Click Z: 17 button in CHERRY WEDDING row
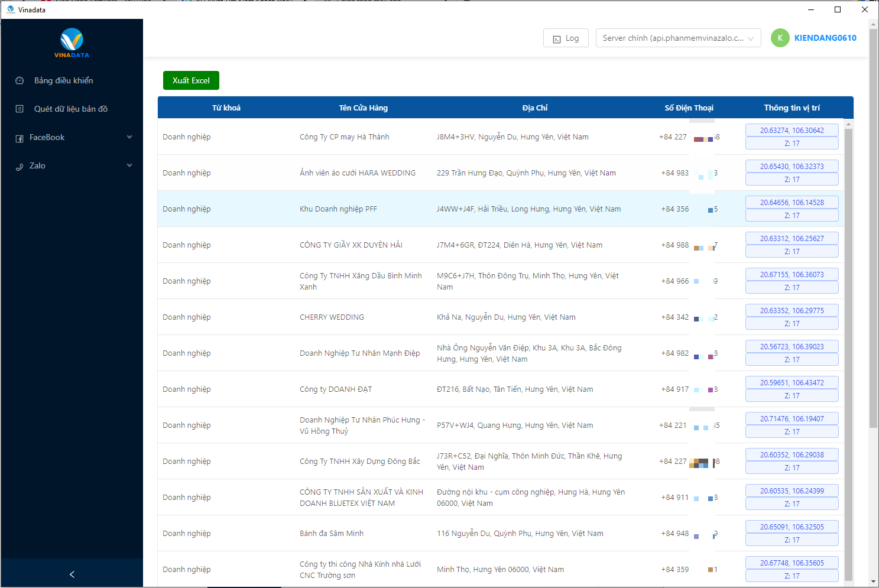The height and width of the screenshot is (588, 879). point(792,323)
